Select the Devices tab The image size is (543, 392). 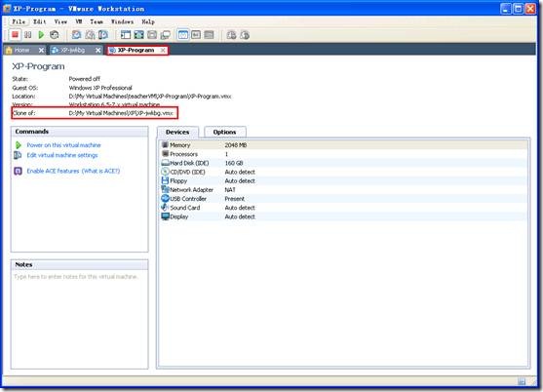(x=177, y=132)
